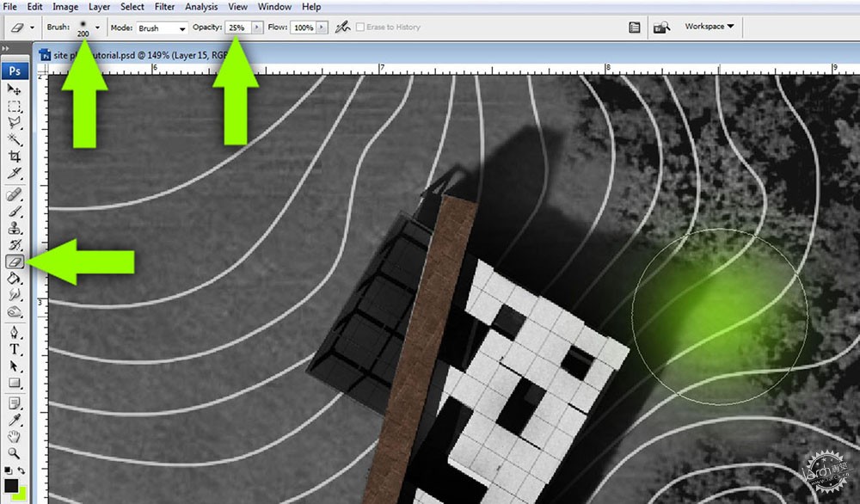This screenshot has height=504, width=860.
Task: Select the Slice tool
Action: 15,173
